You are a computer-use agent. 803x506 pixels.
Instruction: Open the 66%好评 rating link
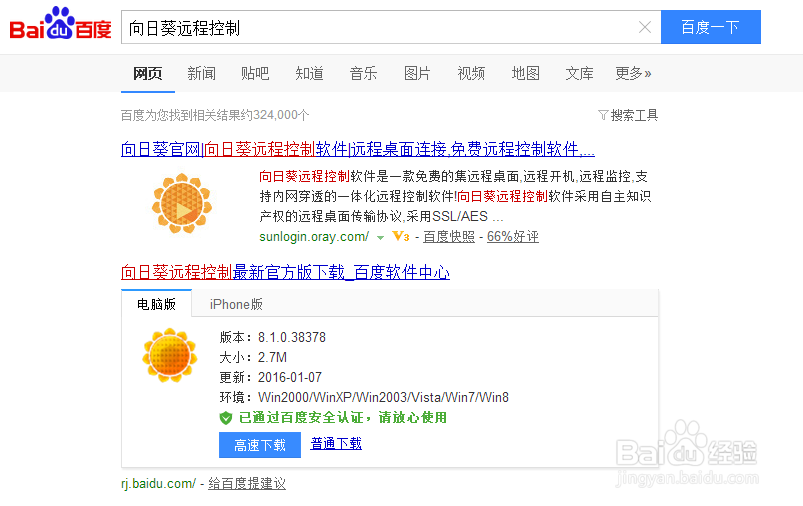tap(513, 237)
